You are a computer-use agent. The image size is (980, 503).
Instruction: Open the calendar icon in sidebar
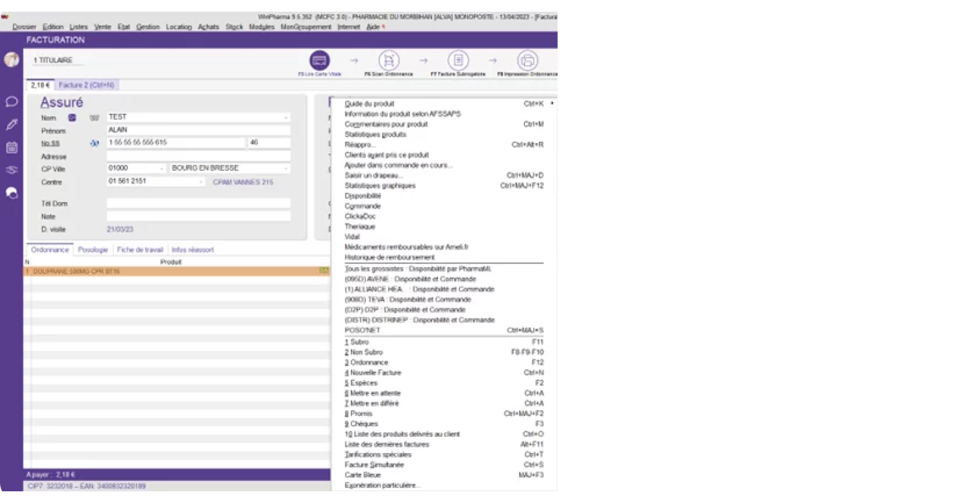[12, 148]
